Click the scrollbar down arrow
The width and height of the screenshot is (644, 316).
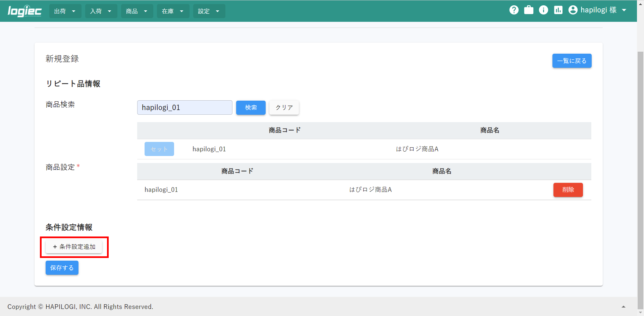tap(640, 313)
